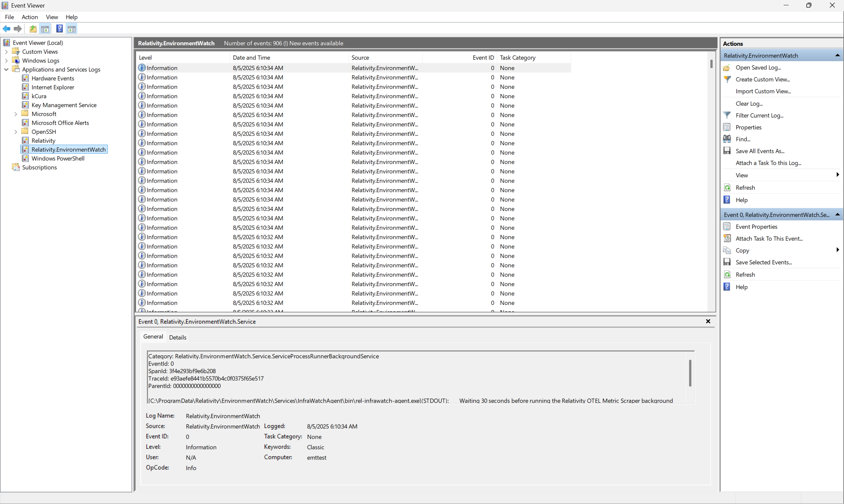Click Clear Log... action
The image size is (844, 504).
(749, 104)
